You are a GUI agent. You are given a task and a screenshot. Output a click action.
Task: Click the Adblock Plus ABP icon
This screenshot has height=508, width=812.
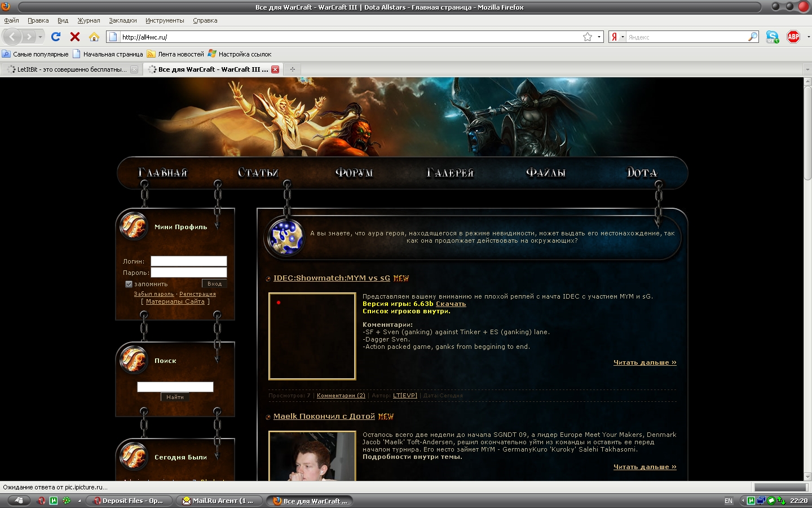coord(793,37)
